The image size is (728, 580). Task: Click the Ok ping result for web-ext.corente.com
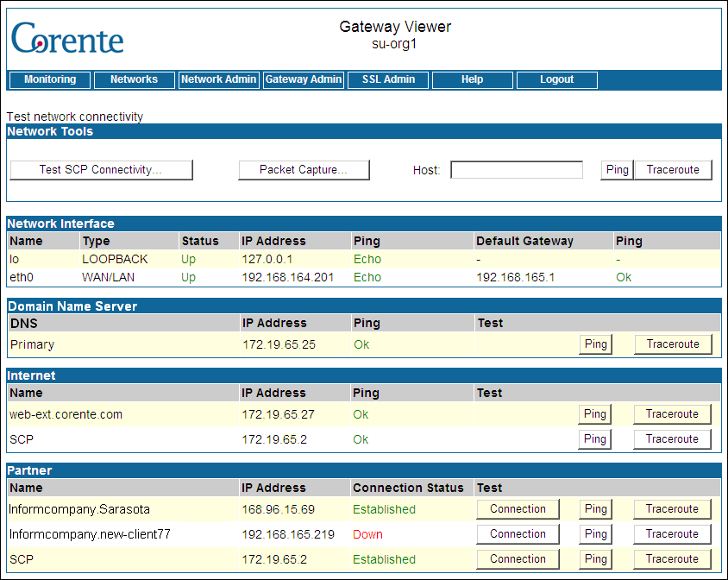point(361,414)
